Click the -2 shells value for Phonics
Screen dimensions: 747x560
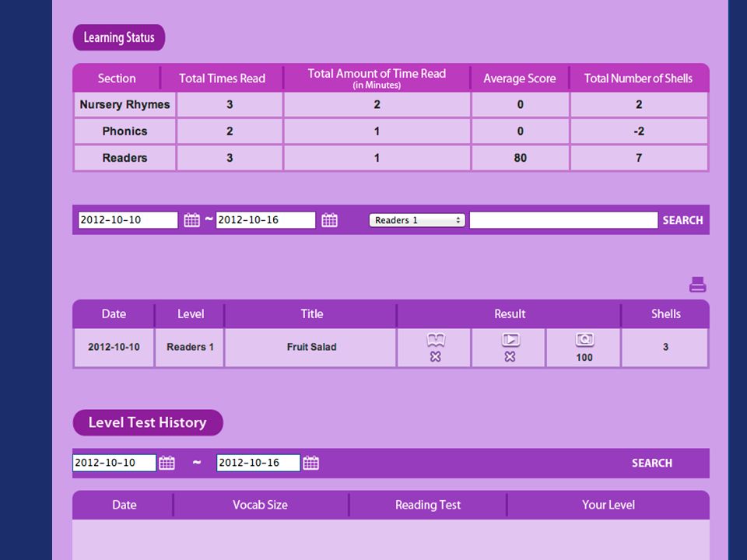639,131
